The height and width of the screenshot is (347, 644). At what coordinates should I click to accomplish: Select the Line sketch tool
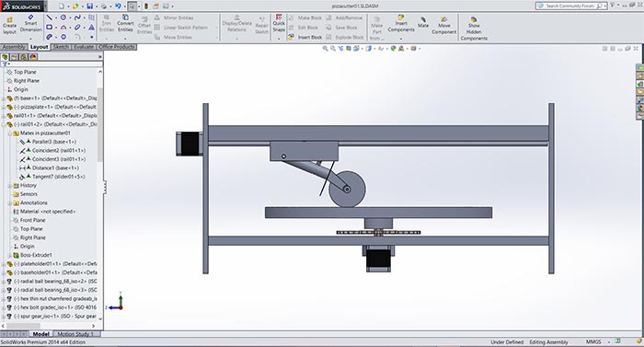pyautogui.click(x=50, y=17)
